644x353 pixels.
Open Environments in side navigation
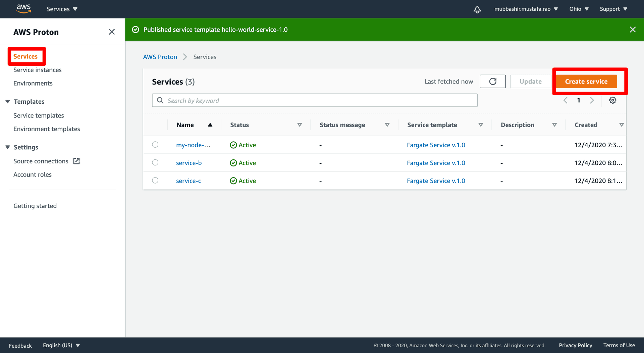pyautogui.click(x=33, y=83)
